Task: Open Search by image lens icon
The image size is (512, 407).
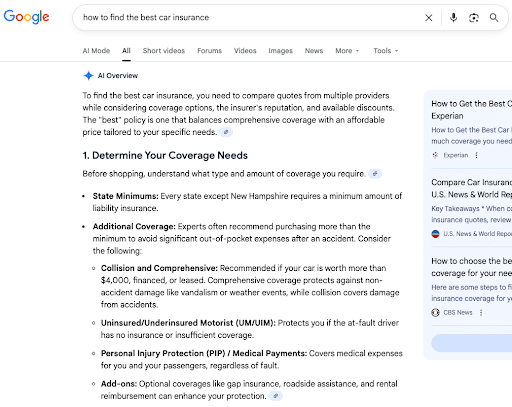Action: 474,18
